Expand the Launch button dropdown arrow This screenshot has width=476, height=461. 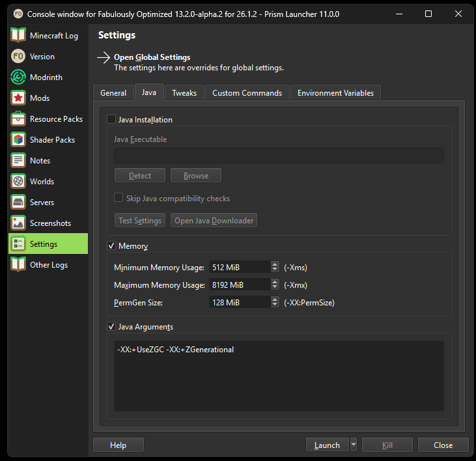354,445
